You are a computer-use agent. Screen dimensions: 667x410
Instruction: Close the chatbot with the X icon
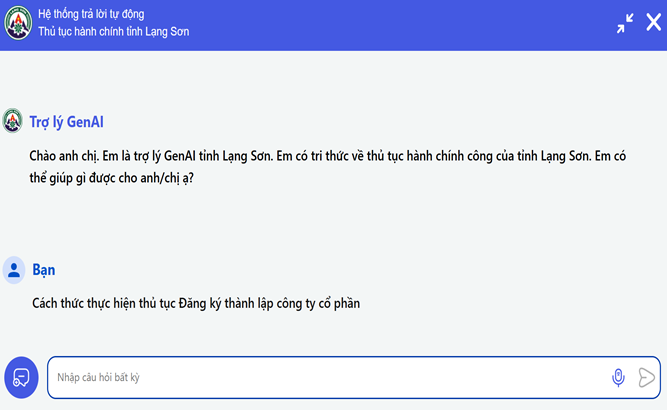point(653,23)
